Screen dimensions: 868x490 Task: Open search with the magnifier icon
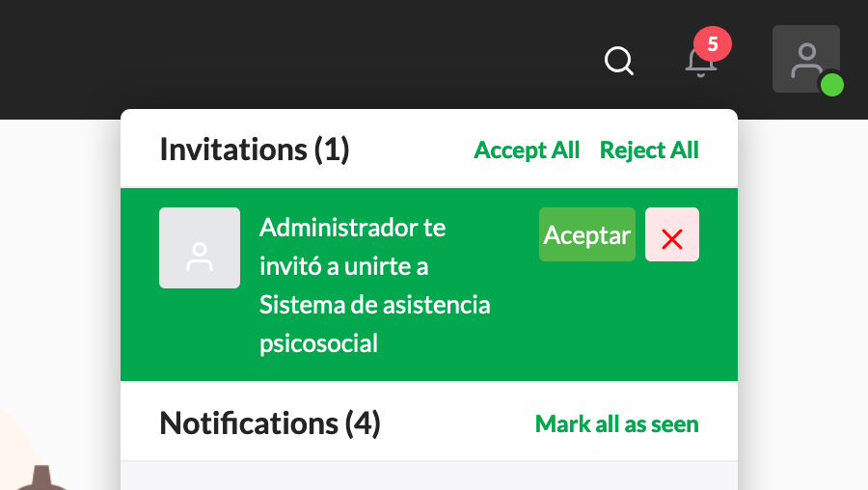coord(619,61)
